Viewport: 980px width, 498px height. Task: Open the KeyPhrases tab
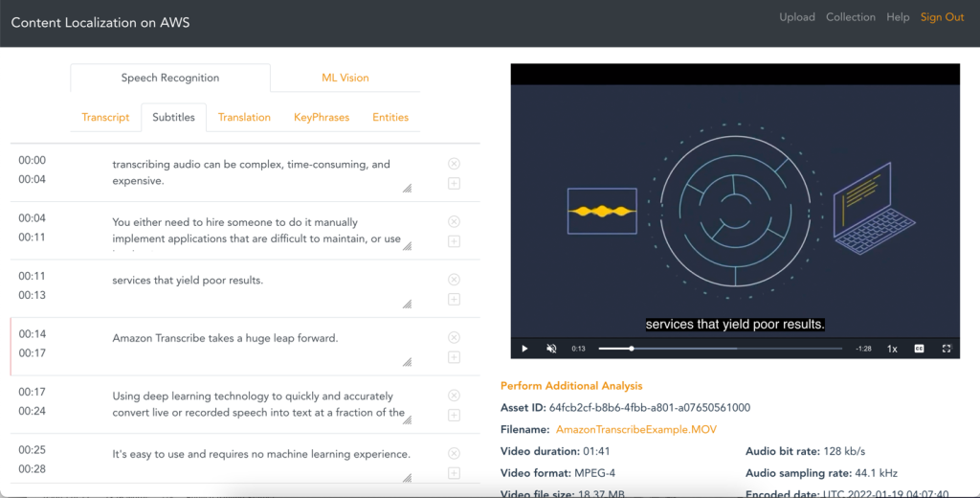coord(322,117)
